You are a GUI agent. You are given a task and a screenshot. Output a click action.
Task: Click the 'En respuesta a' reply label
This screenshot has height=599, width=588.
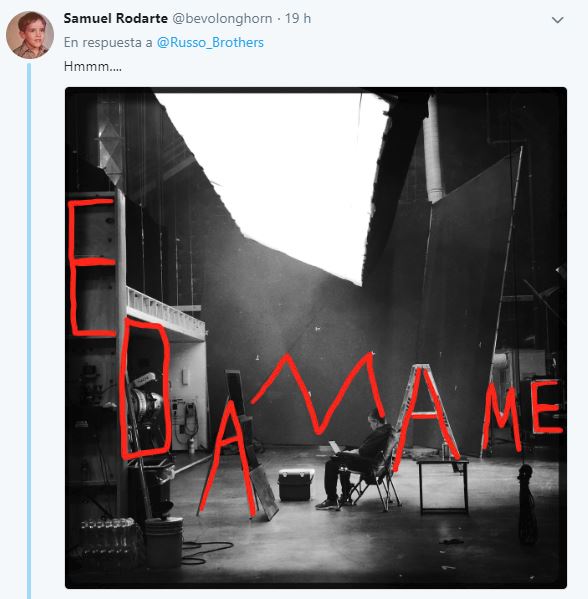click(x=108, y=42)
